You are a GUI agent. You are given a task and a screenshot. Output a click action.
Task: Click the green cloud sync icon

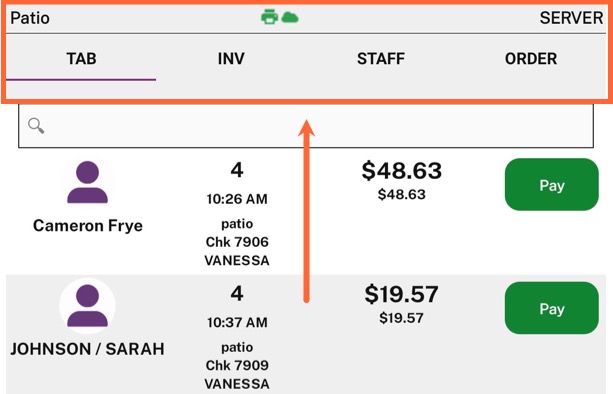point(290,18)
